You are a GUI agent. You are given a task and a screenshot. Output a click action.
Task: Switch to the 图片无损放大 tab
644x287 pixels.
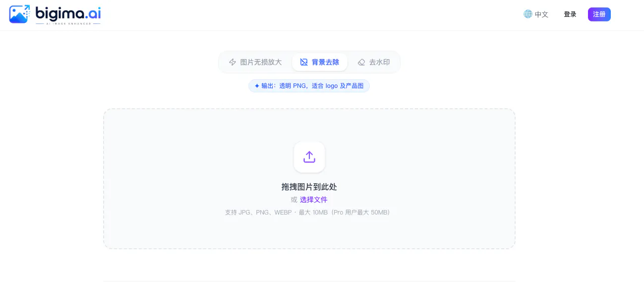point(255,62)
